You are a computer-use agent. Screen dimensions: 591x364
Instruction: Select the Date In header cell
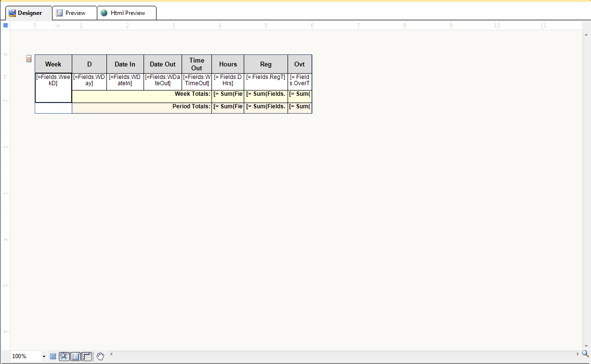pos(125,64)
